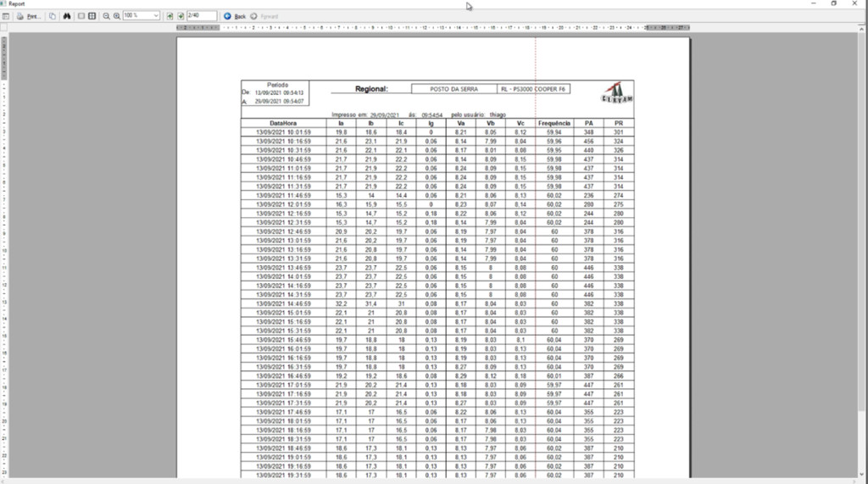Click the Back navigation button
The width and height of the screenshot is (868, 484).
pyautogui.click(x=235, y=16)
